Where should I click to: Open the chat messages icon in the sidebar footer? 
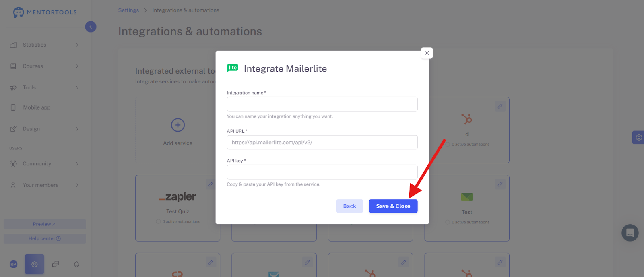[x=56, y=264]
